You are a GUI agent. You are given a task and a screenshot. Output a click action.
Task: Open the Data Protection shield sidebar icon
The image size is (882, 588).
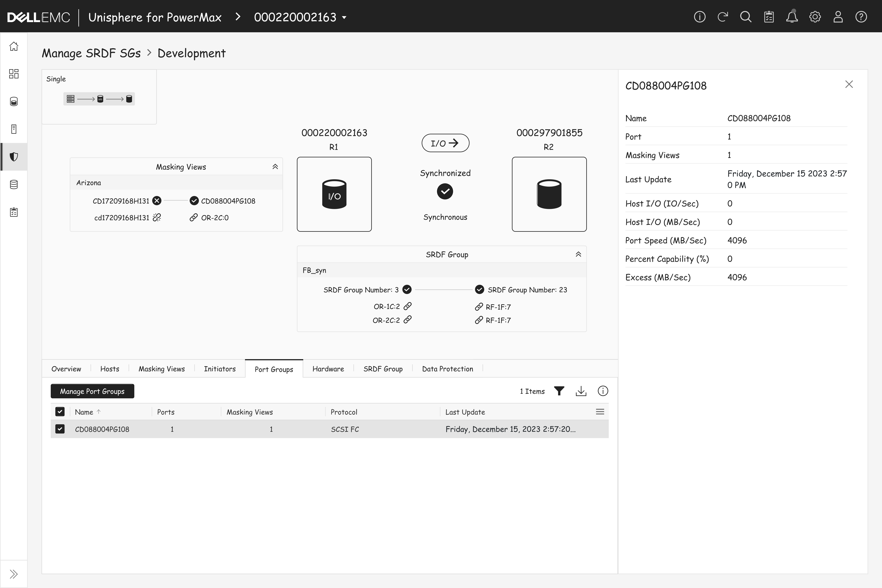point(14,157)
